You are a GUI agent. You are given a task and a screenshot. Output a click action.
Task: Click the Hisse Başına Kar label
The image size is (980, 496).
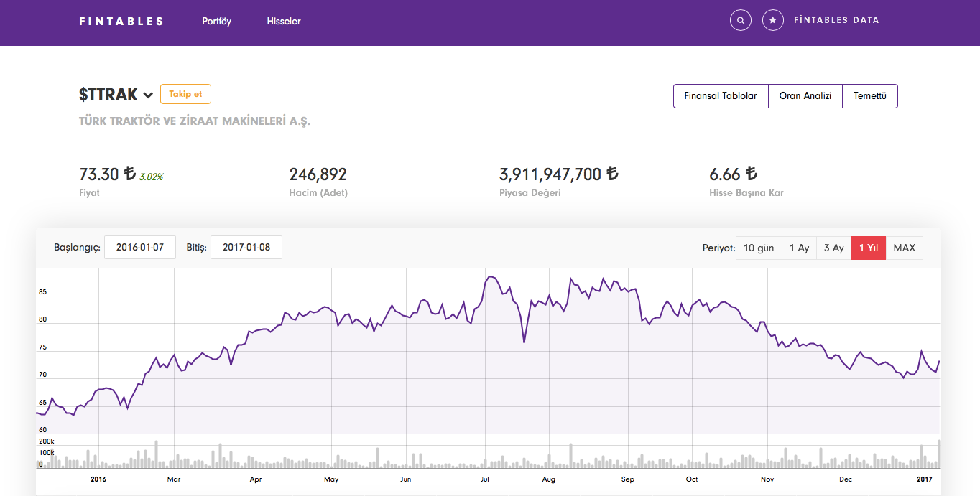[x=746, y=192]
